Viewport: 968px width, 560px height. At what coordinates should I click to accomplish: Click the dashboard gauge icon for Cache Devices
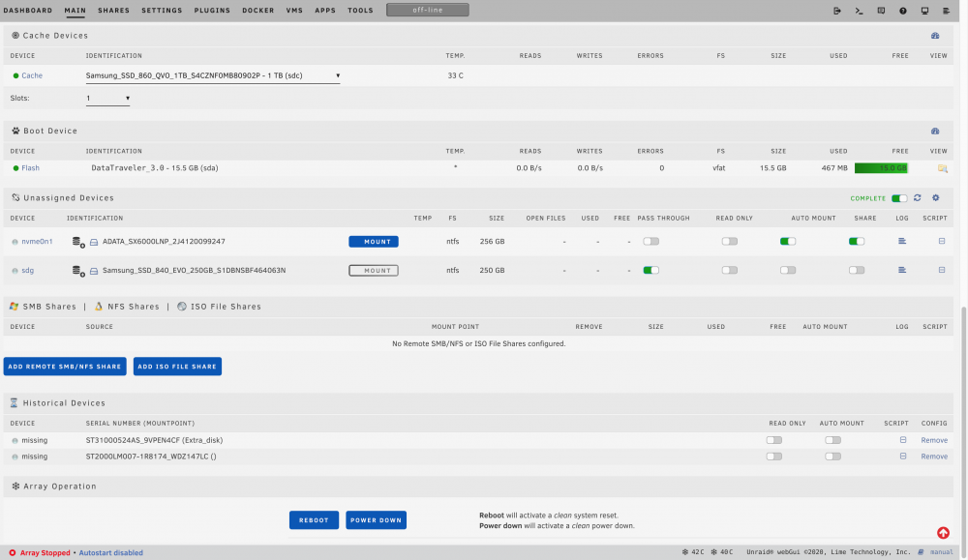click(935, 36)
